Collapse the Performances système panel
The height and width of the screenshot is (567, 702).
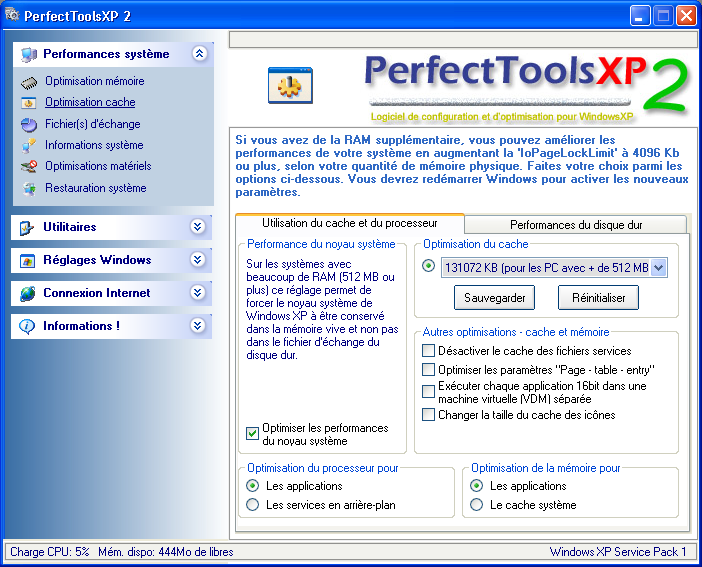coord(199,54)
